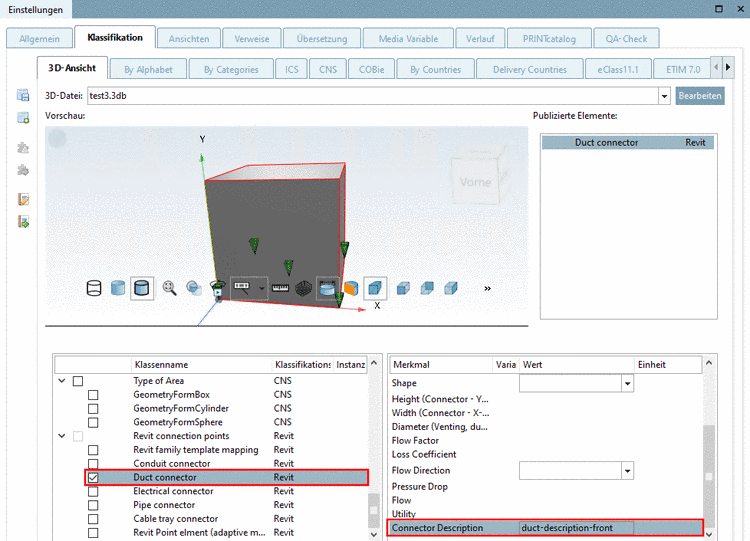Click the Merkmal column header
The image size is (750, 541).
pyautogui.click(x=441, y=364)
